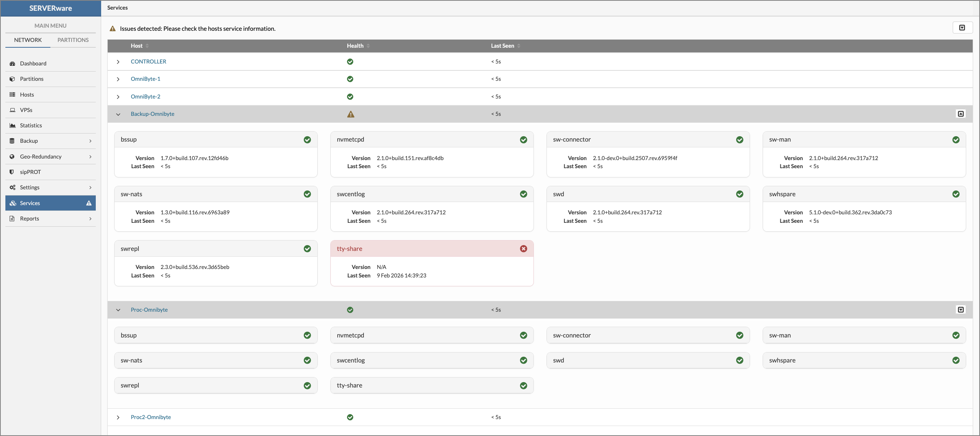Expand the CONTROLLER host row

coord(118,62)
